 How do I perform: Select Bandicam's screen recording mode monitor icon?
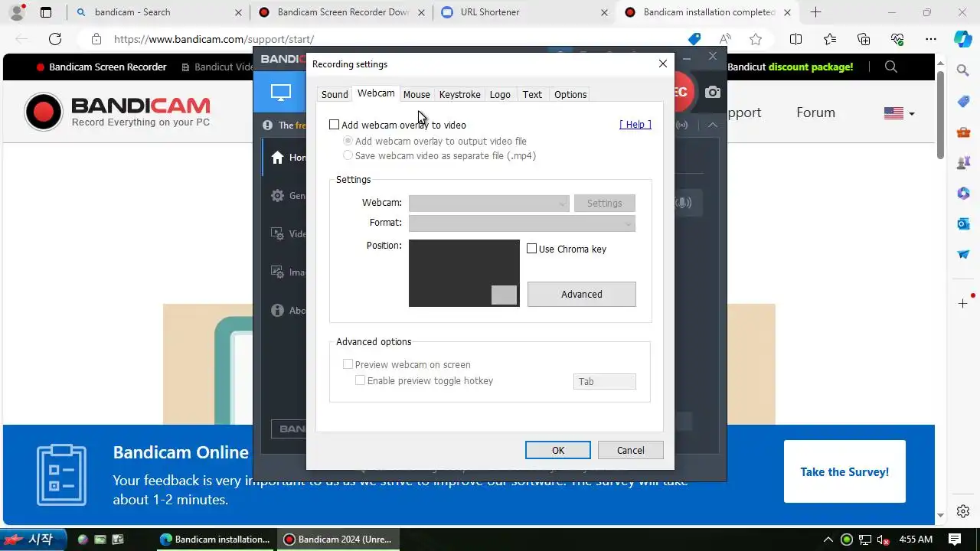[281, 93]
